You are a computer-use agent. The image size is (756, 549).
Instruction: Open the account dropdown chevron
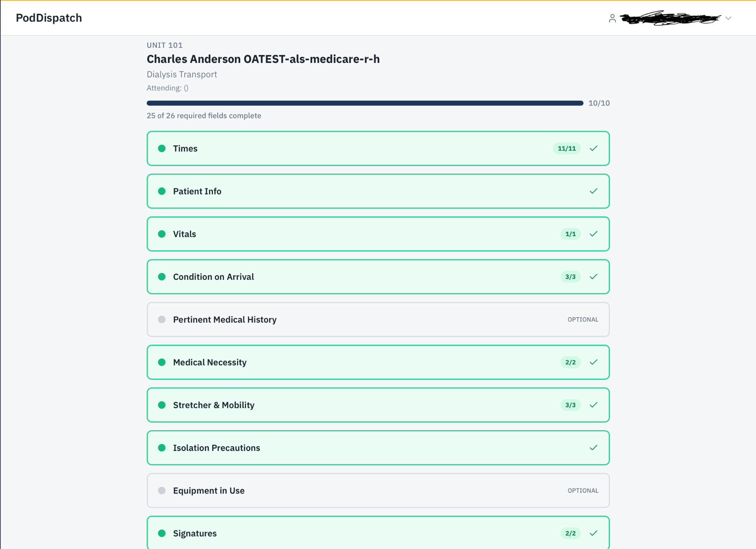pyautogui.click(x=728, y=18)
